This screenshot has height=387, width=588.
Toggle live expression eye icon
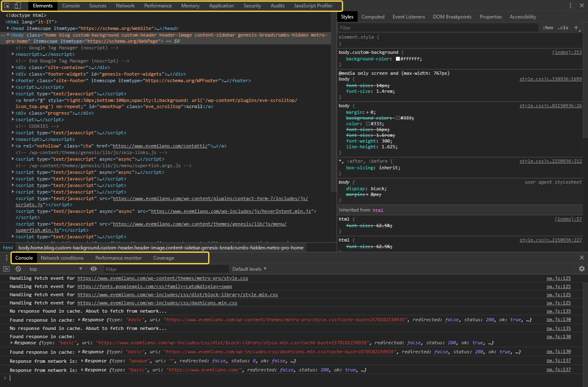pos(94,269)
